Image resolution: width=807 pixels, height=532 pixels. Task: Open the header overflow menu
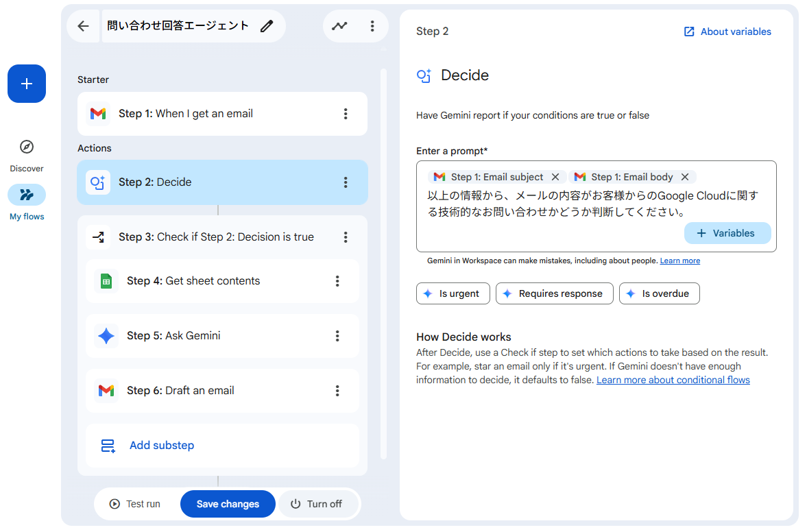[x=372, y=25]
